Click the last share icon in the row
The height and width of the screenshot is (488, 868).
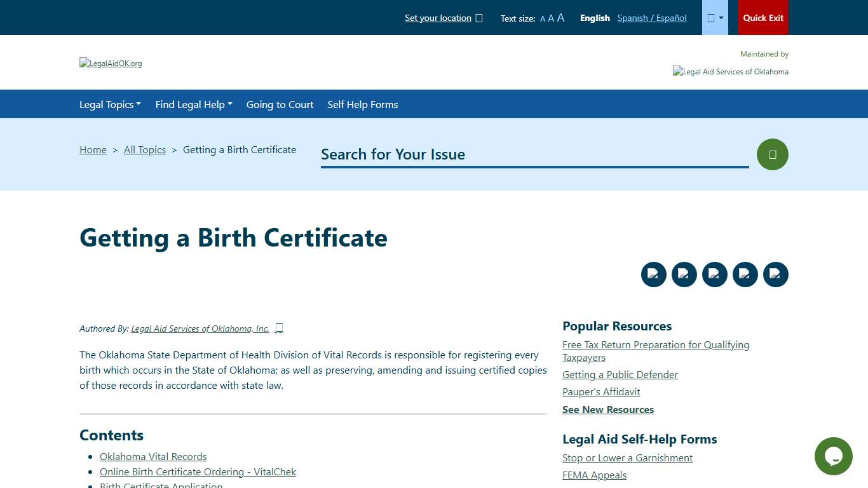775,274
